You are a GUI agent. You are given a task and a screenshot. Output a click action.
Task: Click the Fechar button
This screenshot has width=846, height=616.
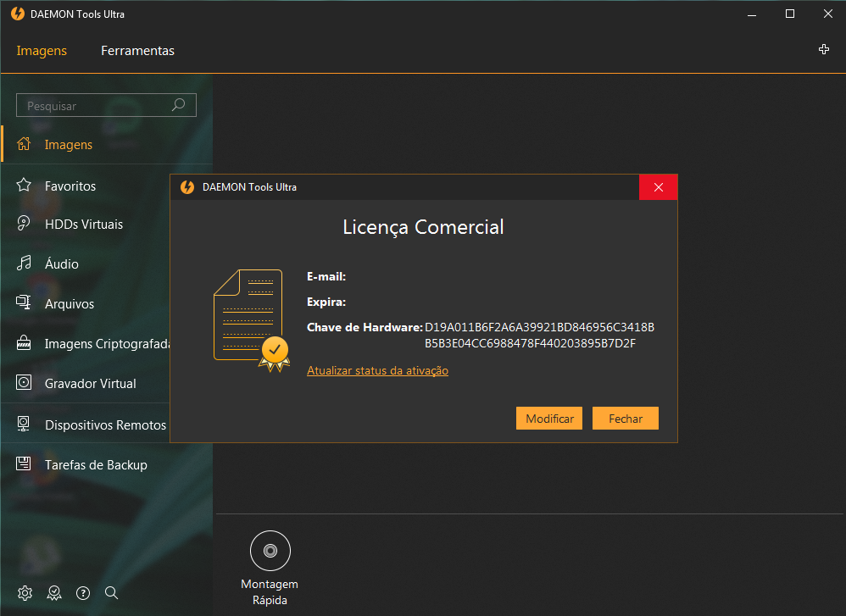(x=626, y=418)
